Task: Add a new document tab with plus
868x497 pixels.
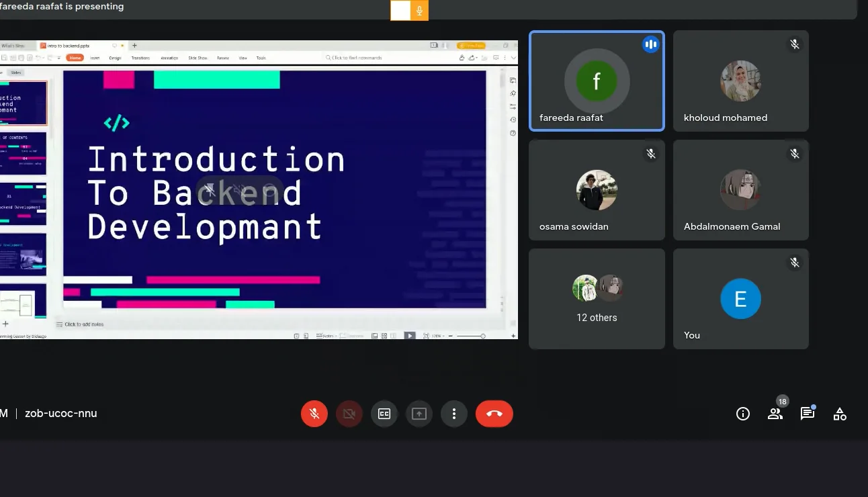Action: click(134, 46)
